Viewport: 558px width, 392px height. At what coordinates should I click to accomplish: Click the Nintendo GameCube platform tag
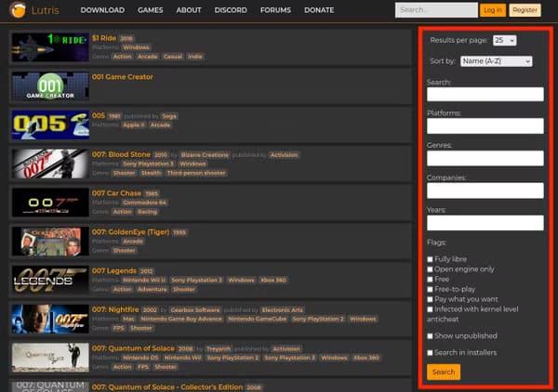point(258,319)
